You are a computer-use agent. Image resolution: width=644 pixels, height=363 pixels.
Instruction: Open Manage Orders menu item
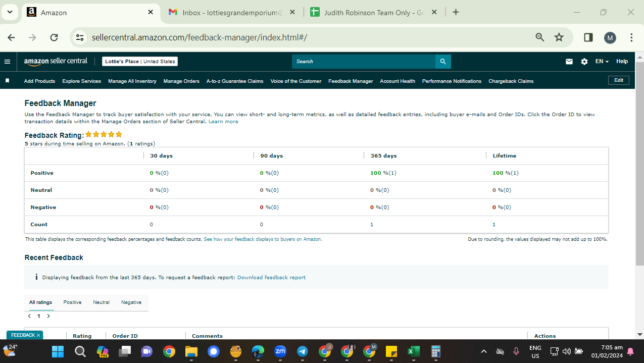[x=181, y=81]
